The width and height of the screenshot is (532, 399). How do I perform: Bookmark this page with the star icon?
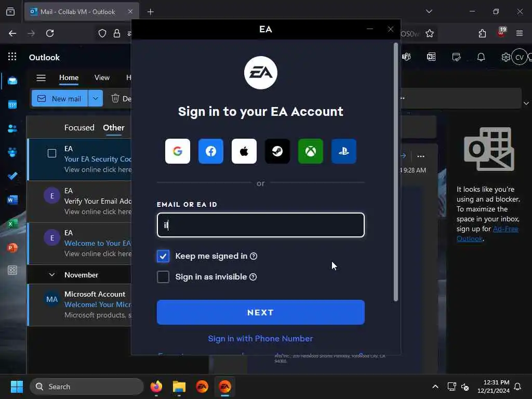tap(430, 33)
